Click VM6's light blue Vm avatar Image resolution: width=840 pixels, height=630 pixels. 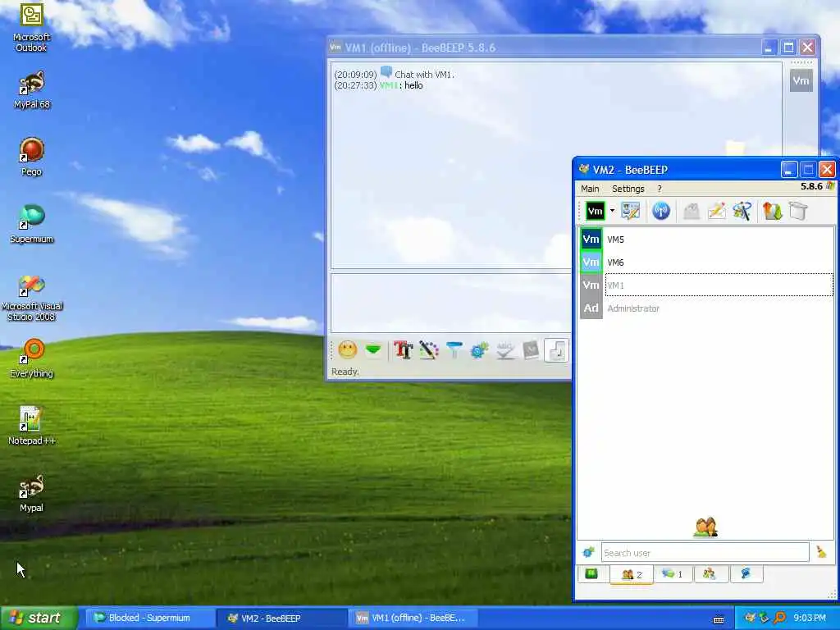(x=591, y=262)
